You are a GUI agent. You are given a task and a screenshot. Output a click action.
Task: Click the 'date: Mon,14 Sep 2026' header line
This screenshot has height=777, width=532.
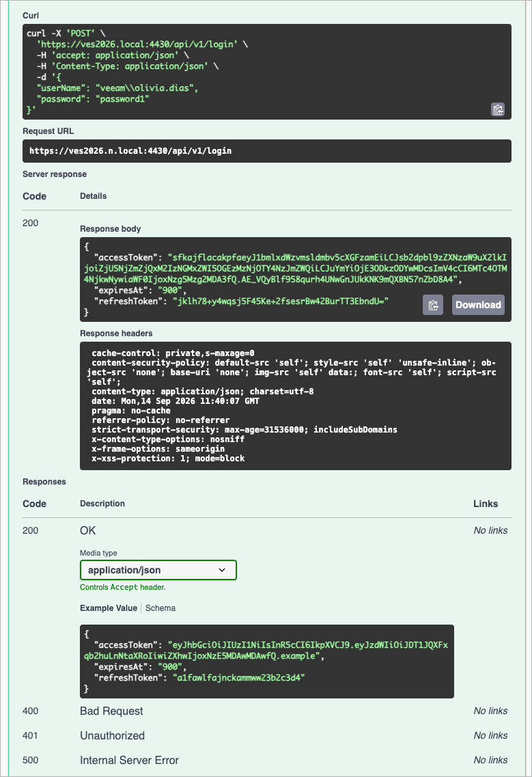pyautogui.click(x=176, y=401)
